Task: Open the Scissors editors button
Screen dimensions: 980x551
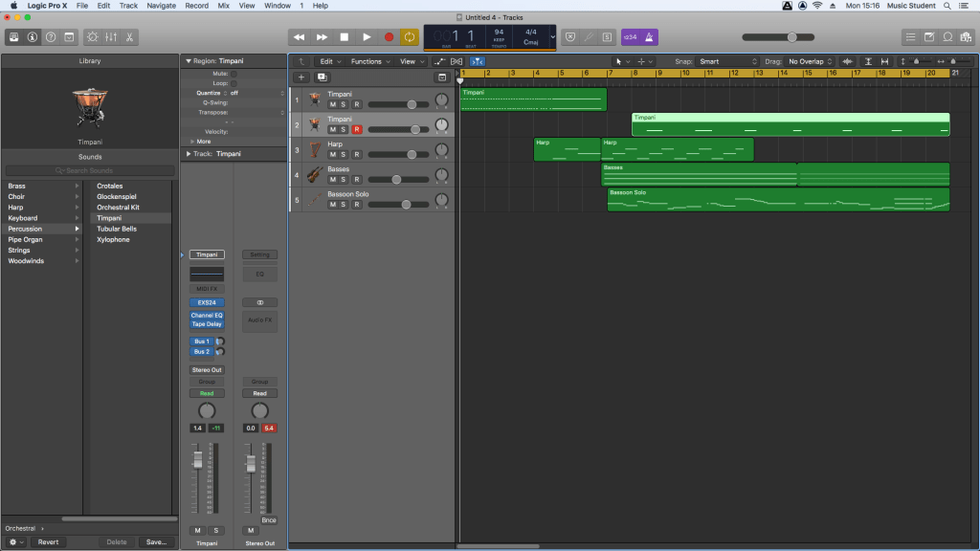Action: coord(129,37)
